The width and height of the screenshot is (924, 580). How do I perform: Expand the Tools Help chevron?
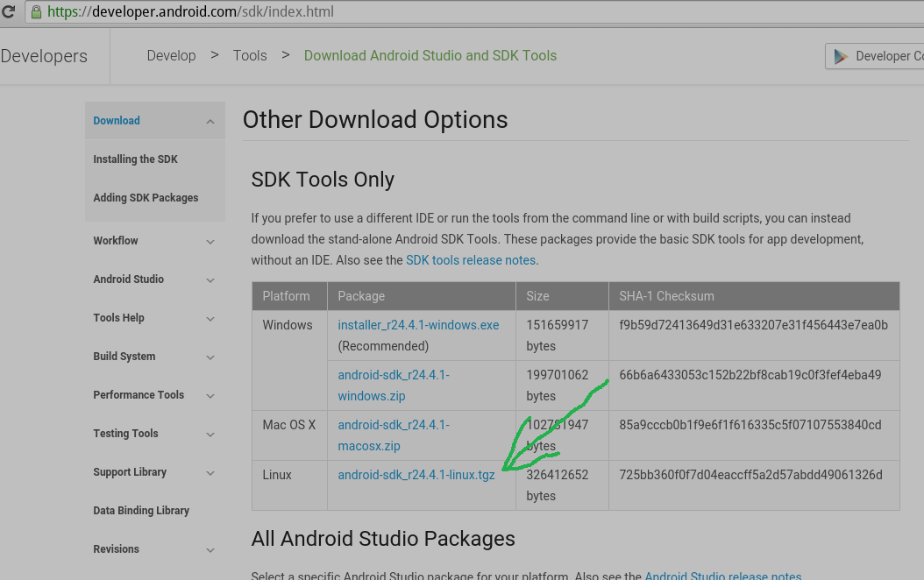tap(210, 319)
